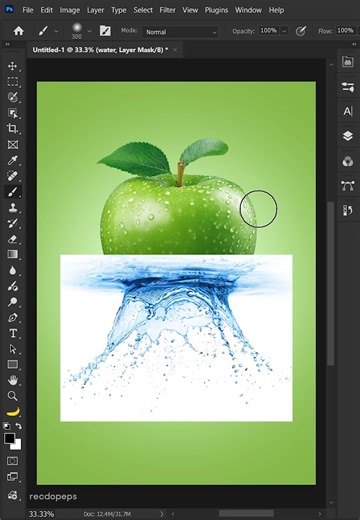Image resolution: width=360 pixels, height=520 pixels.
Task: Click the banana Edit Toolbar icon
Action: point(13,412)
